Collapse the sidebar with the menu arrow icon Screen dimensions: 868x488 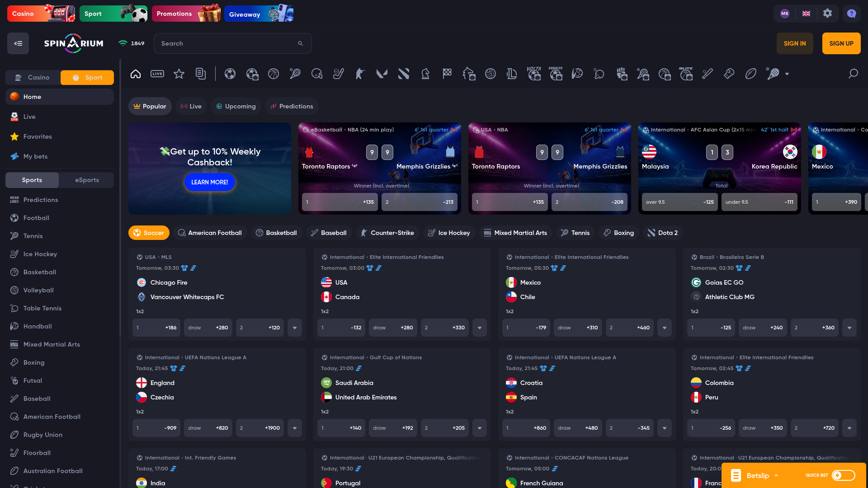pos(18,43)
